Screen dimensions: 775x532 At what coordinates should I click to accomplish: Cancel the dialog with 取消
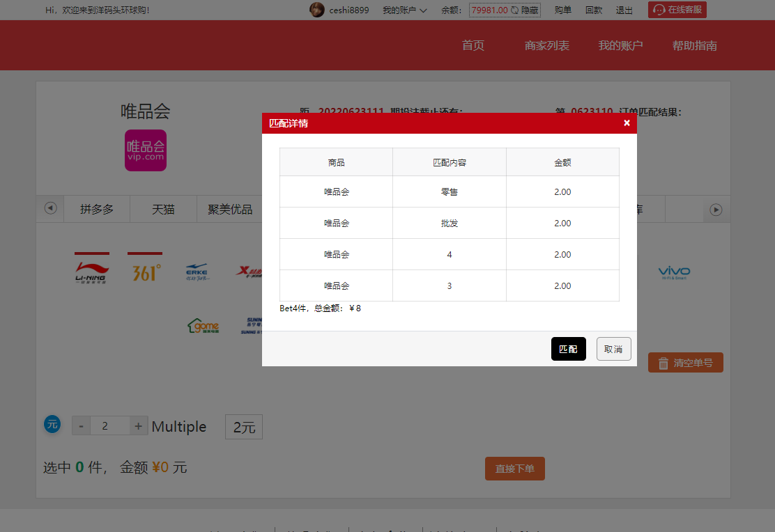(x=613, y=349)
